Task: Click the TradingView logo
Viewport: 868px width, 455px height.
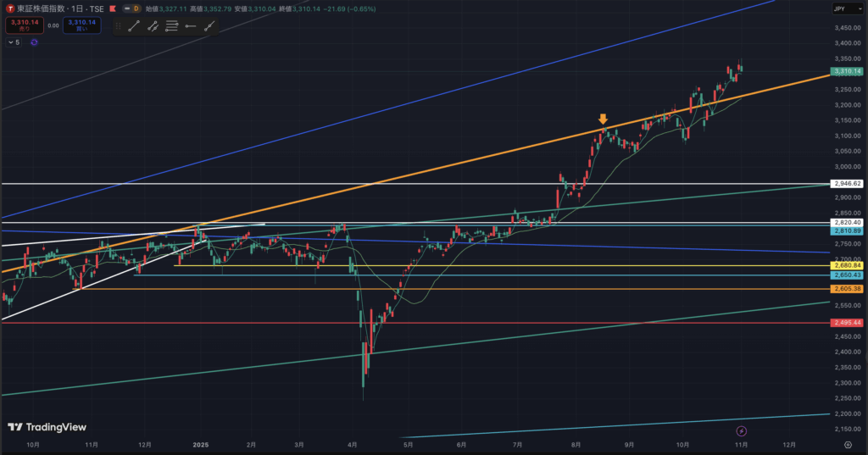Action: [x=47, y=427]
